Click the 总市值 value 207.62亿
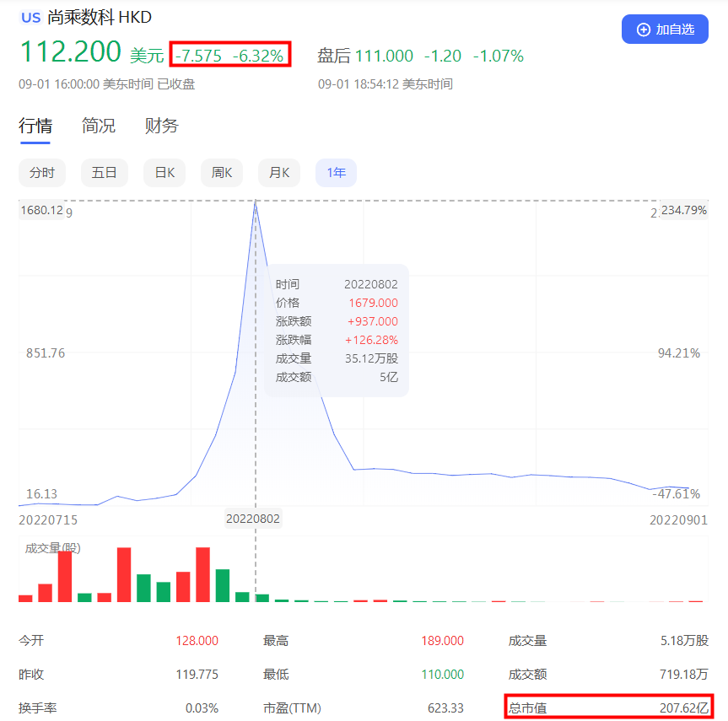 [684, 708]
